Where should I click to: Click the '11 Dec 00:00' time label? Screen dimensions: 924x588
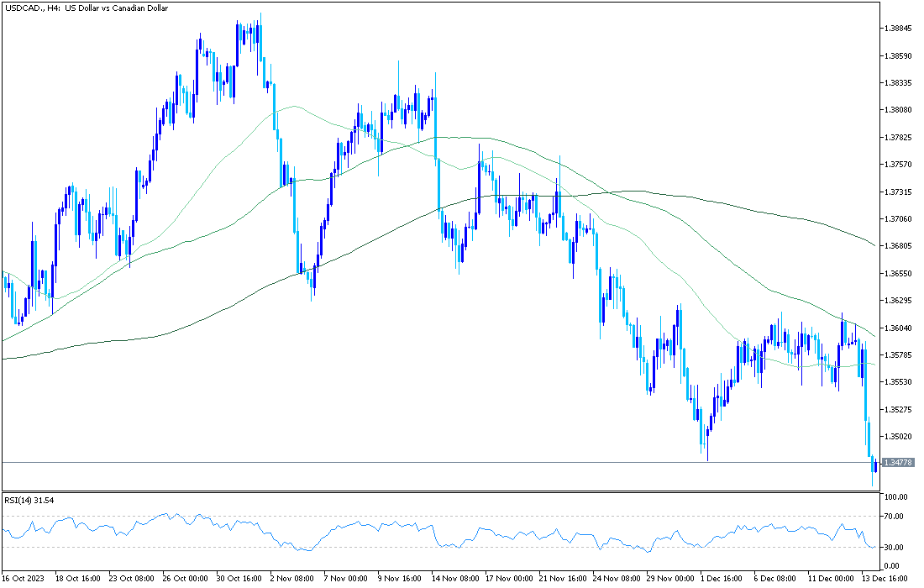click(x=831, y=579)
